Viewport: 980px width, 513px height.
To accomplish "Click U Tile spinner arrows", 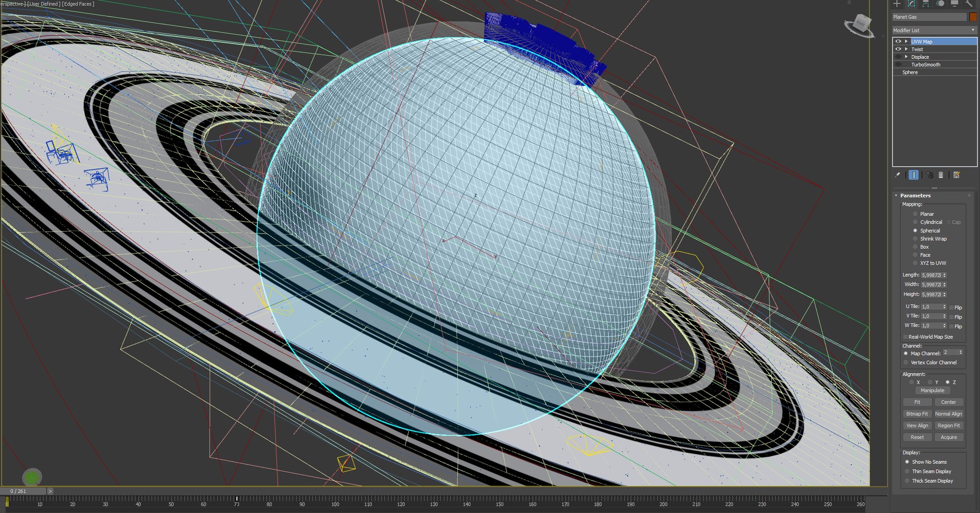I will pos(944,306).
